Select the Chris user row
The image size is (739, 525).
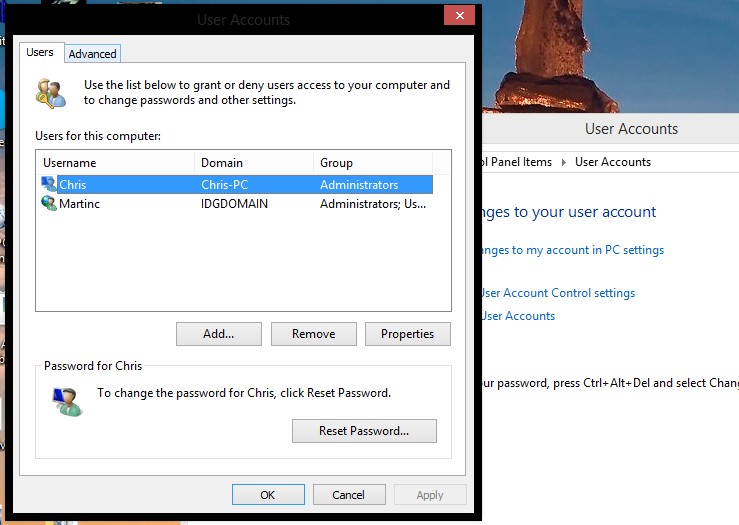pos(236,184)
